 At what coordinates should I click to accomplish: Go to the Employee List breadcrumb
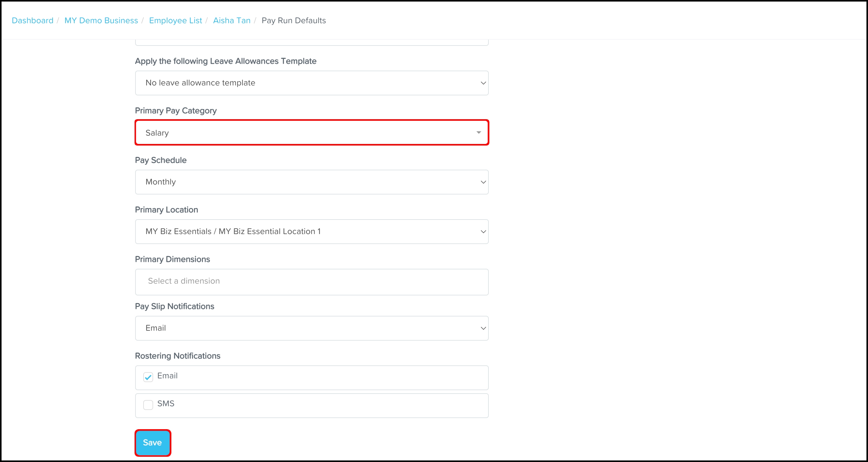click(x=175, y=20)
